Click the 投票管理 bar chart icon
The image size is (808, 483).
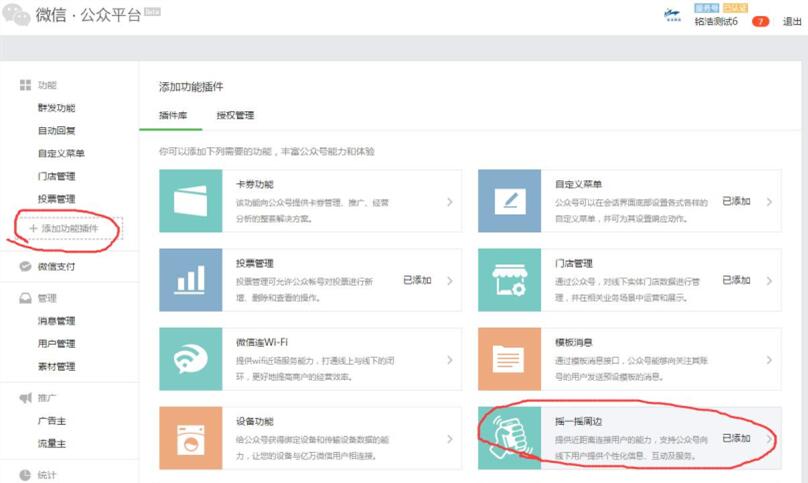(x=190, y=279)
